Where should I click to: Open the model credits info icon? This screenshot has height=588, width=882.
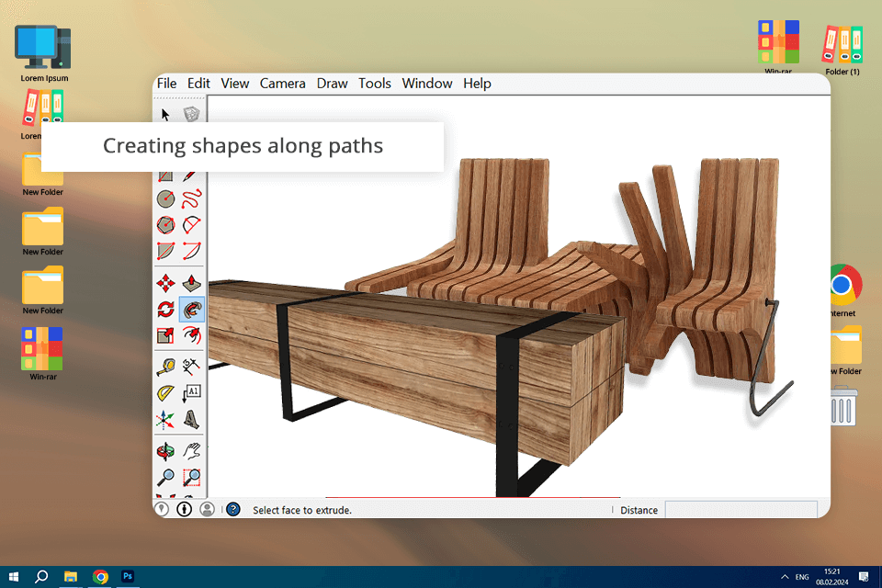184,509
